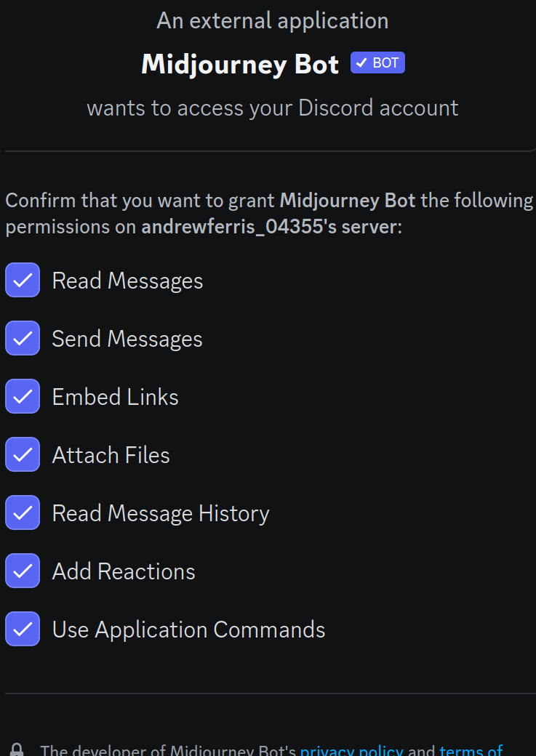Click the andrewferris_04355's server name text
Viewport: 536px width, 756px height.
tap(269, 227)
